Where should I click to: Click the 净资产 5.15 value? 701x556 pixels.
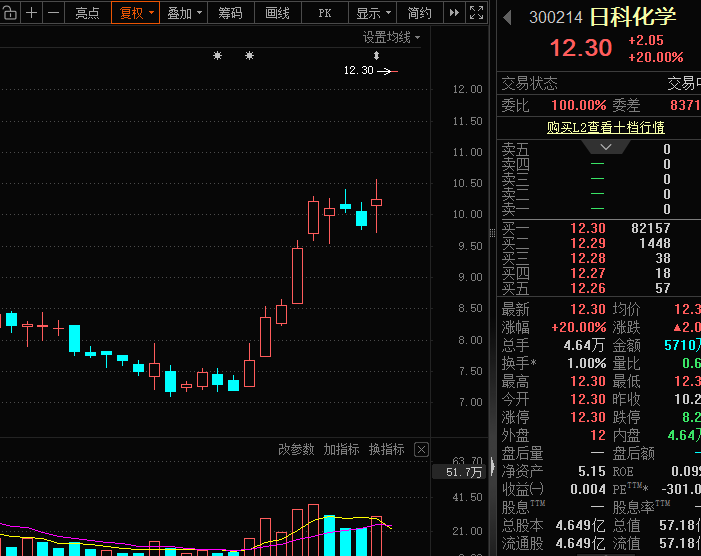click(x=591, y=471)
